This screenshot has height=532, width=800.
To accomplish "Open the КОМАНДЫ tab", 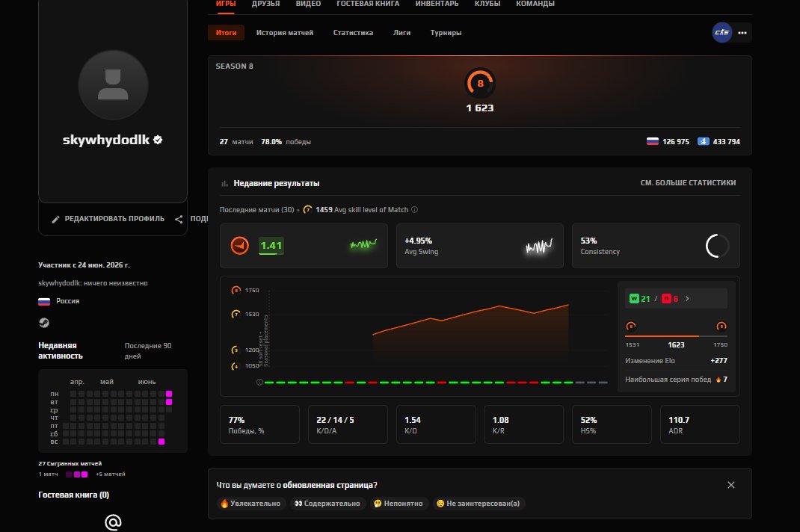I will point(535,4).
